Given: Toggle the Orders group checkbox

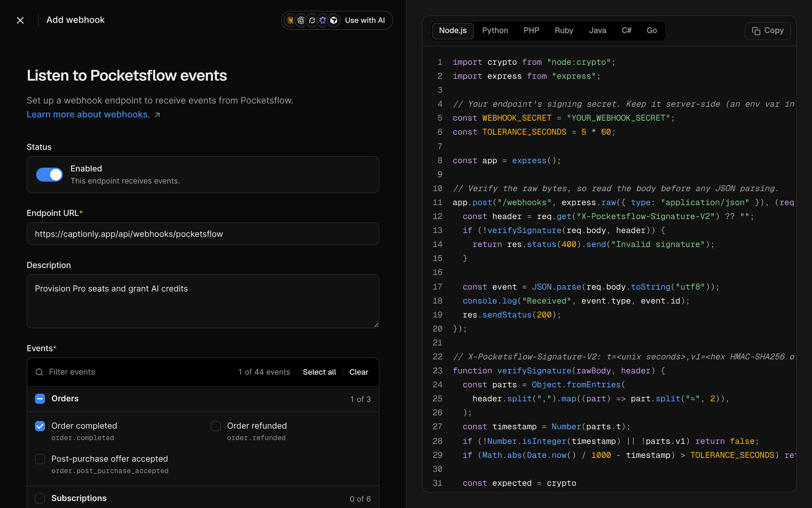Looking at the screenshot, I should tap(40, 398).
